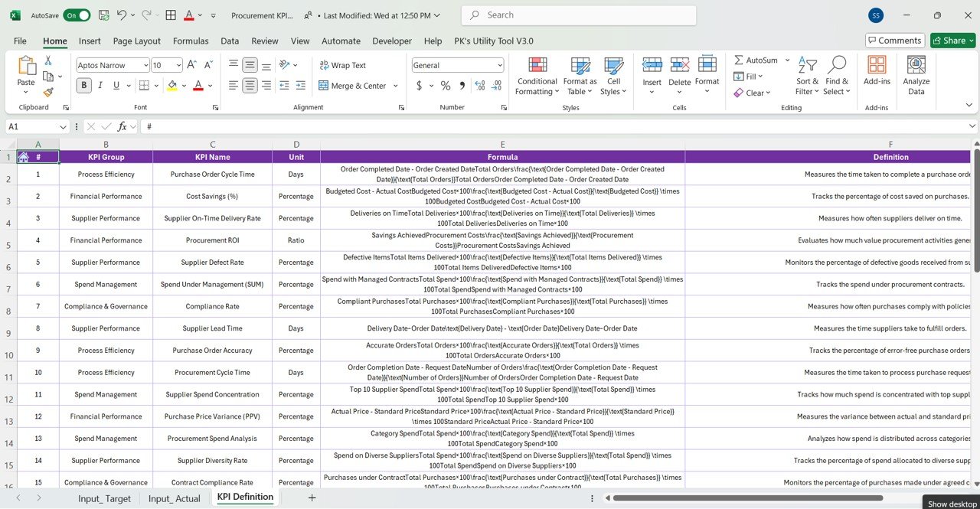Open the Comments pane button
Image resolution: width=980 pixels, height=509 pixels.
pyautogui.click(x=894, y=41)
